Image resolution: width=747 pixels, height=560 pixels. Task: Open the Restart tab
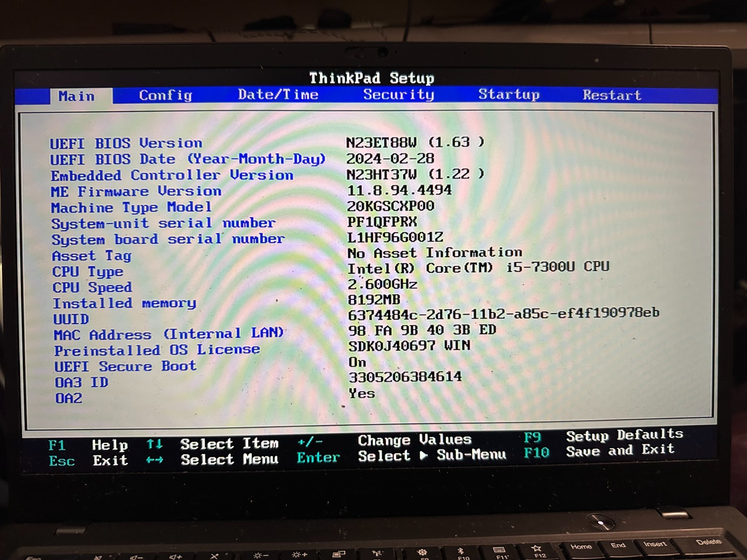click(x=612, y=95)
